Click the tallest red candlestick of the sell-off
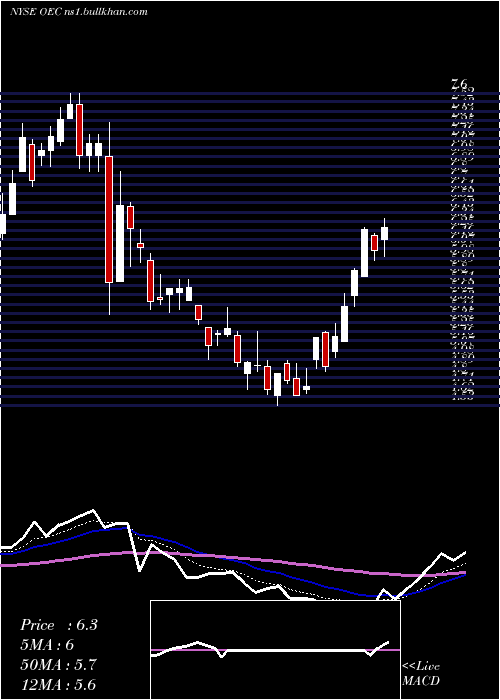 [x=109, y=219]
